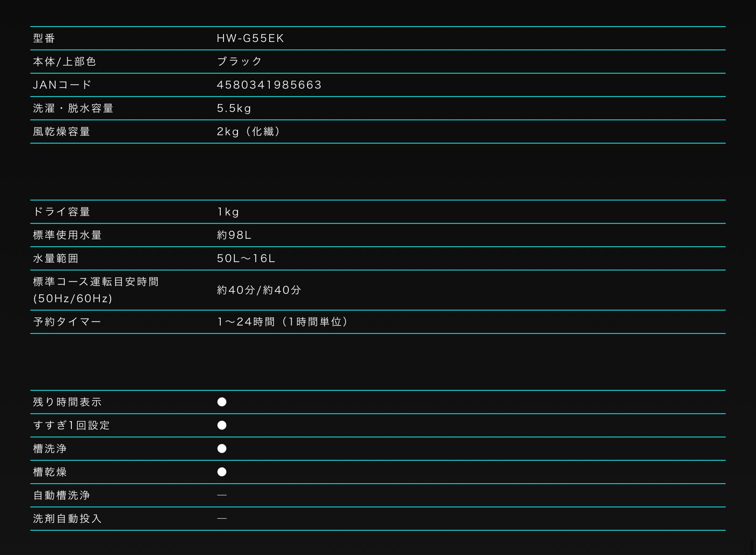
Task: Click the white dot in the 槽洗浄 row
Action: tap(222, 449)
